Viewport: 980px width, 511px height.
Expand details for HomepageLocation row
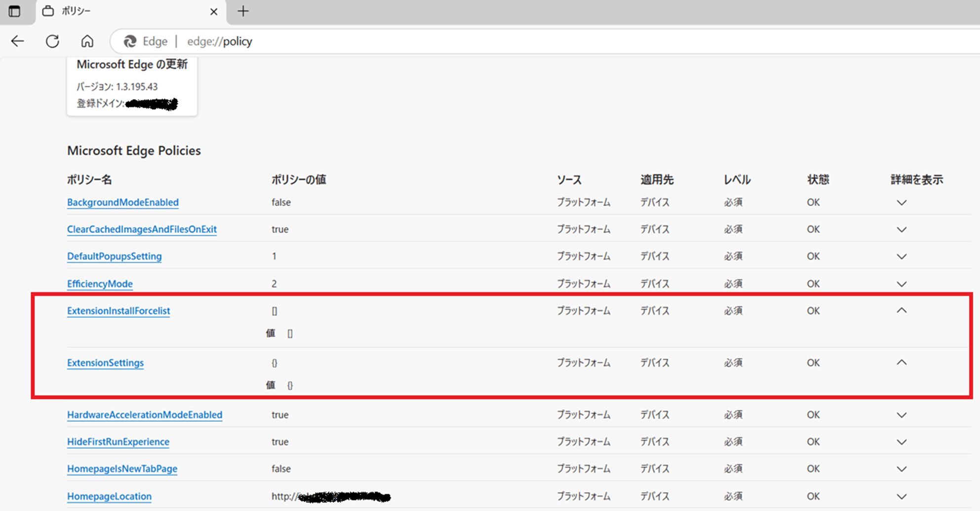tap(902, 497)
